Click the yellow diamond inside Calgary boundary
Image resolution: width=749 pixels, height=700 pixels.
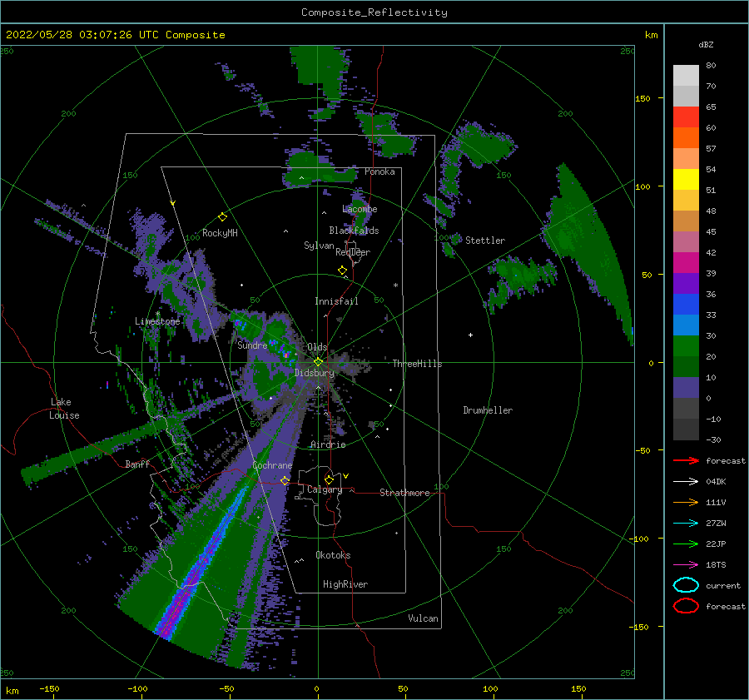pos(329,479)
